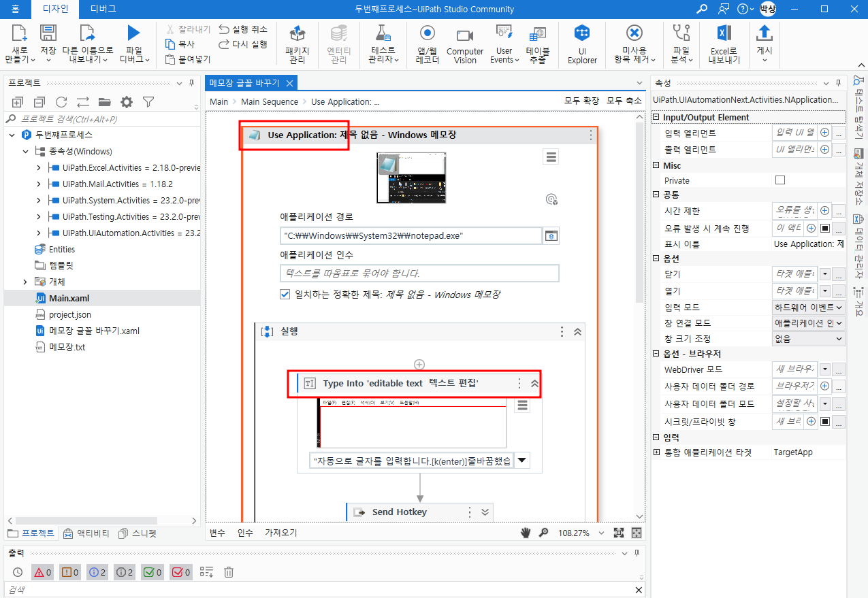Screen dimensions: 868x598
Task: Click the 잘라내기 (Cut) button
Action: point(188,29)
